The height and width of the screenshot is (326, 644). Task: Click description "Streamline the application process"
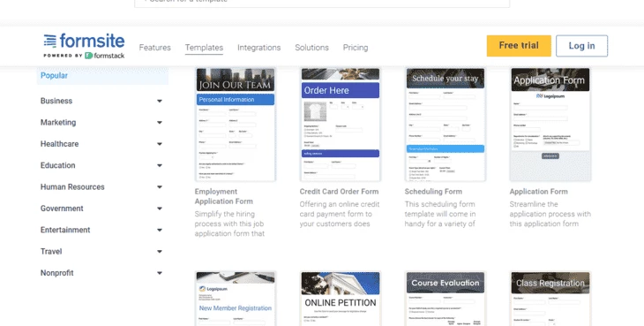(550, 214)
